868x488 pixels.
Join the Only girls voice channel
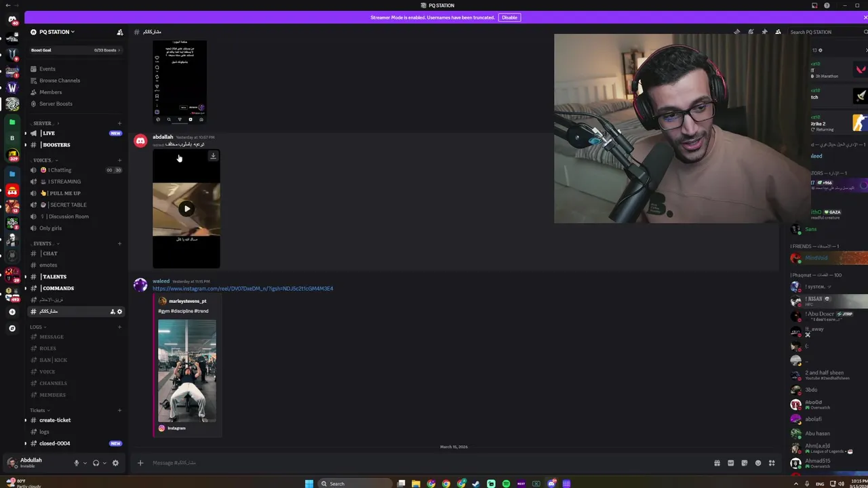75,228
